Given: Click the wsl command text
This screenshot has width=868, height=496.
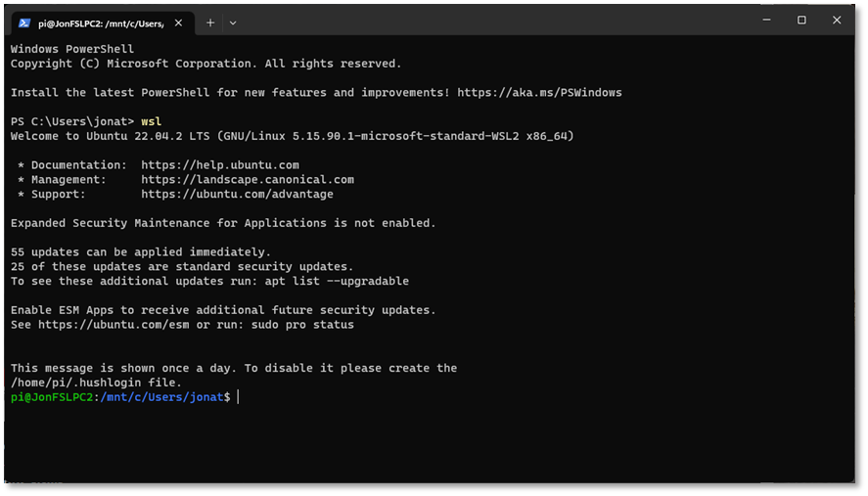Looking at the screenshot, I should tap(151, 121).
